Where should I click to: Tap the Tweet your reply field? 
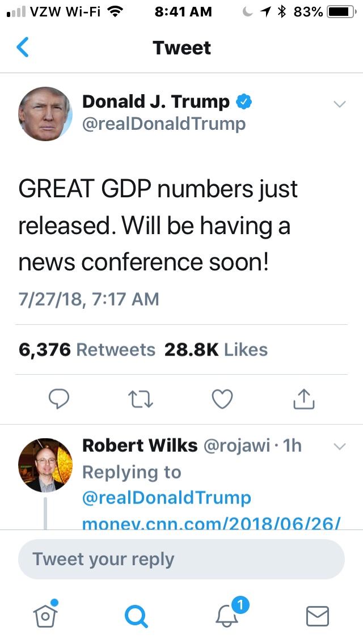[181, 559]
